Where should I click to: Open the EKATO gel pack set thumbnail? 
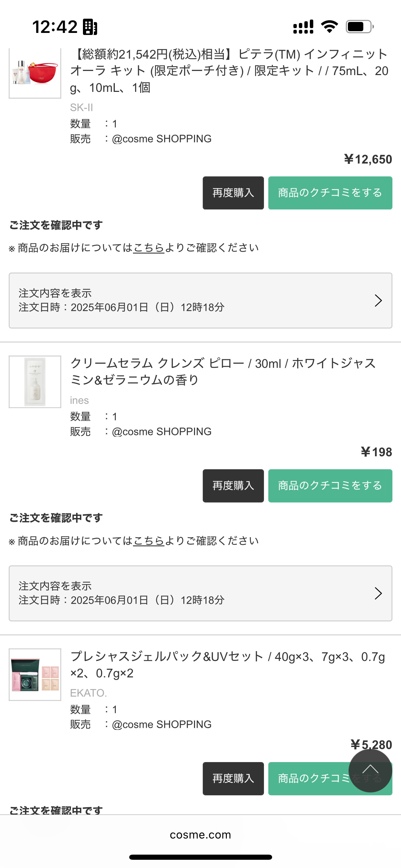[35, 674]
